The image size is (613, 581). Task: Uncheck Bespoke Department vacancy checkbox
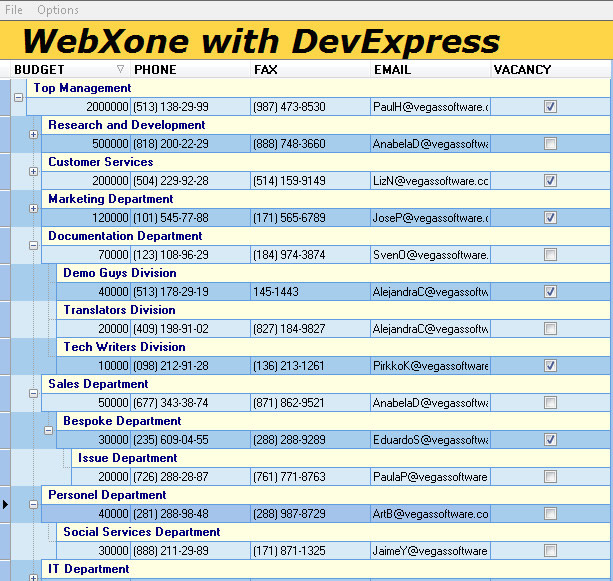pyautogui.click(x=550, y=439)
